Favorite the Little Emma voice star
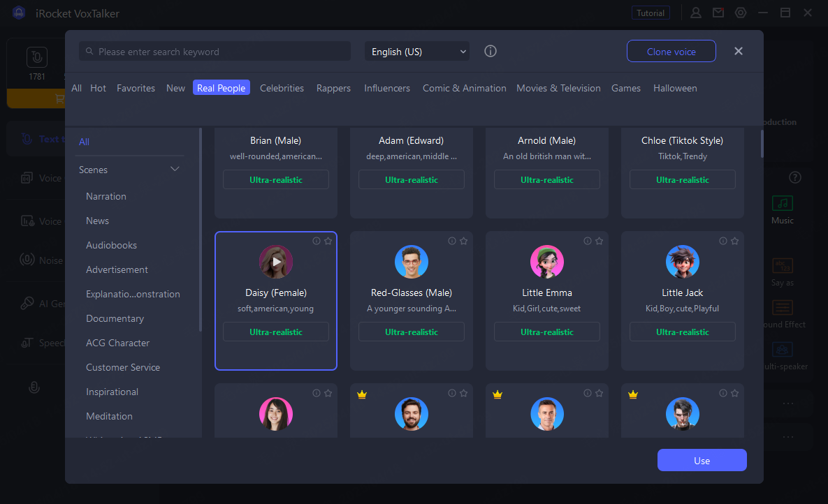The height and width of the screenshot is (504, 828). (x=599, y=242)
